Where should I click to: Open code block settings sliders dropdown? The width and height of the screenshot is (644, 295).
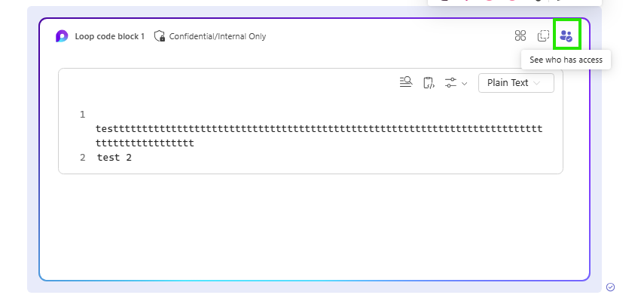pyautogui.click(x=456, y=83)
